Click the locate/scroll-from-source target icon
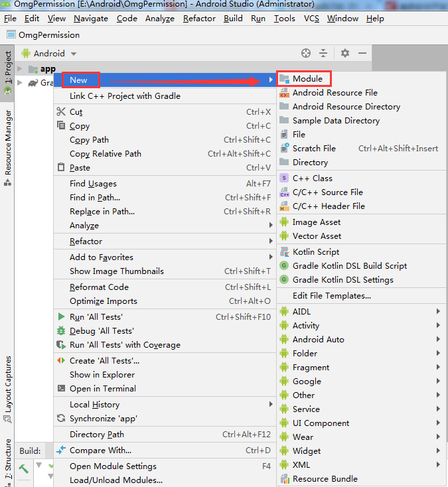The image size is (448, 487). (x=306, y=53)
